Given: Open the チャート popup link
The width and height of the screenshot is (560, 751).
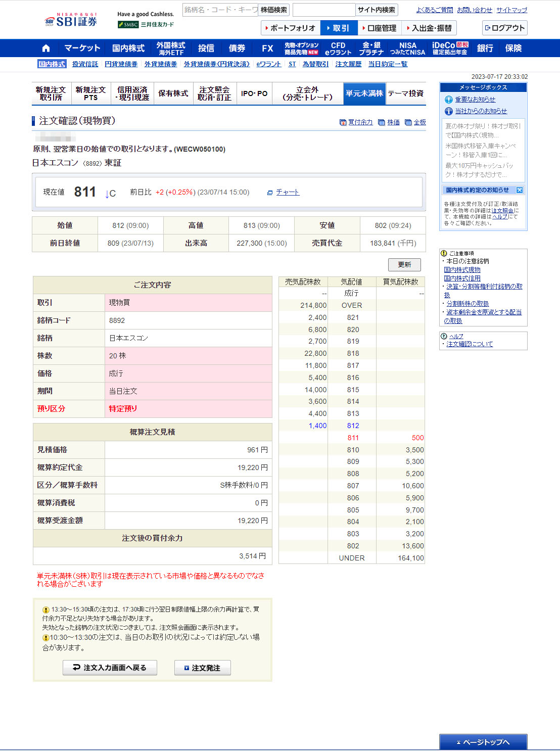Looking at the screenshot, I should tap(283, 193).
